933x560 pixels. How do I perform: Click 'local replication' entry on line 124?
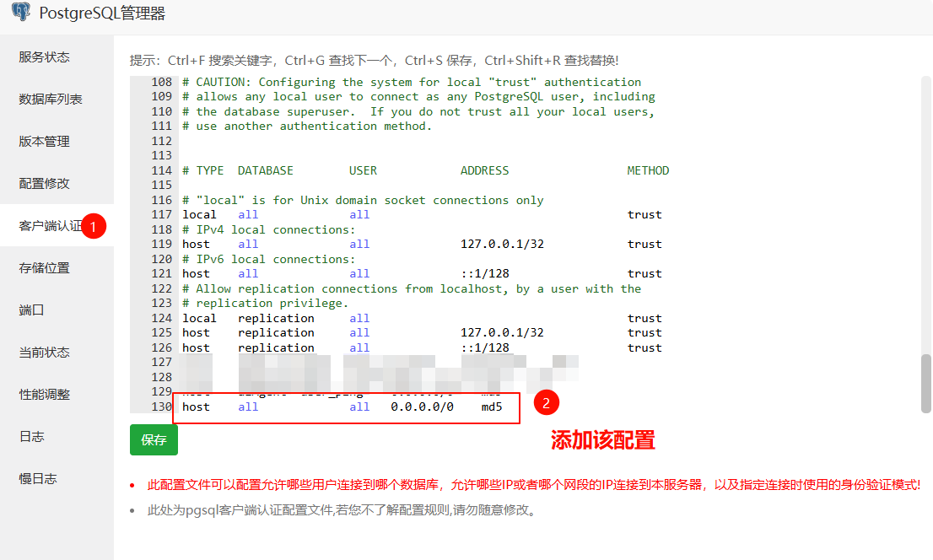[422, 319]
